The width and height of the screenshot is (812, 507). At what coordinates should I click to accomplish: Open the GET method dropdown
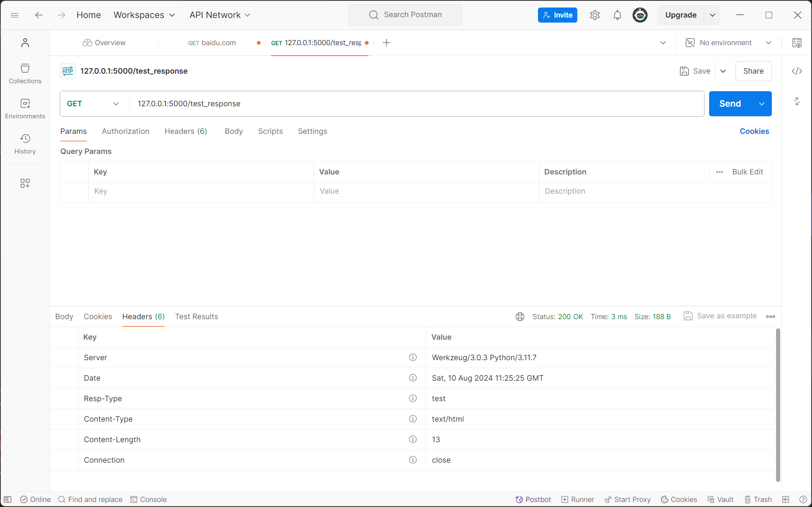click(x=93, y=104)
